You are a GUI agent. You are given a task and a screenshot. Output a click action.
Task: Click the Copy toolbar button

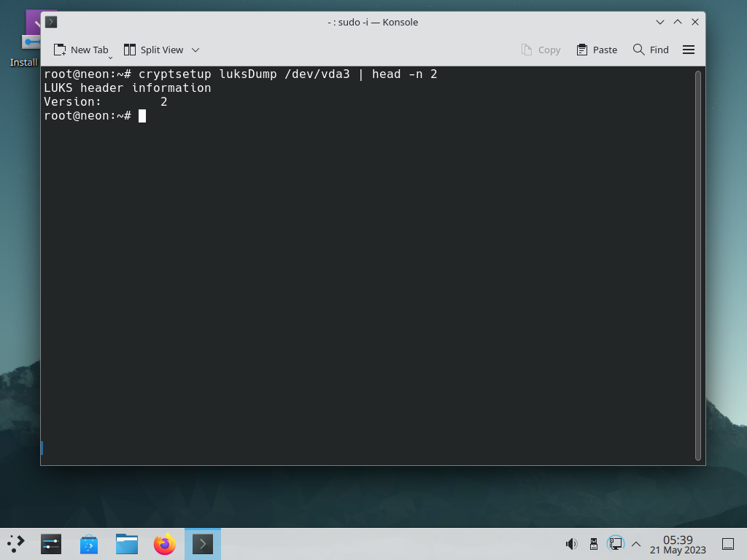(541, 50)
